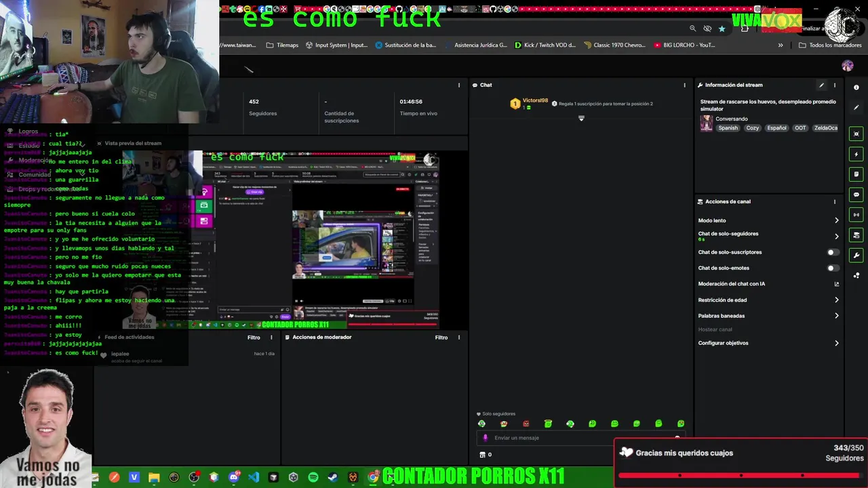The width and height of the screenshot is (868, 488).
Task: Click the lightning bolt icon in right sidebar
Action: pos(856,155)
